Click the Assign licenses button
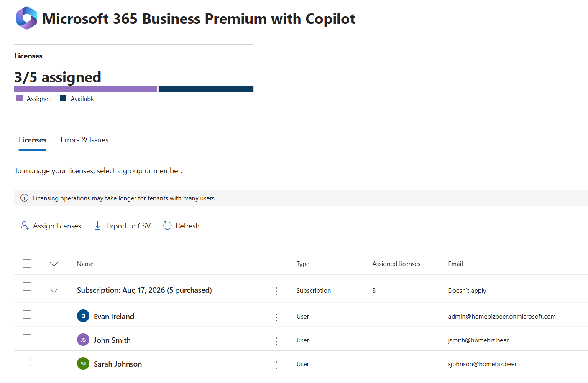The image size is (588, 383). coord(51,226)
